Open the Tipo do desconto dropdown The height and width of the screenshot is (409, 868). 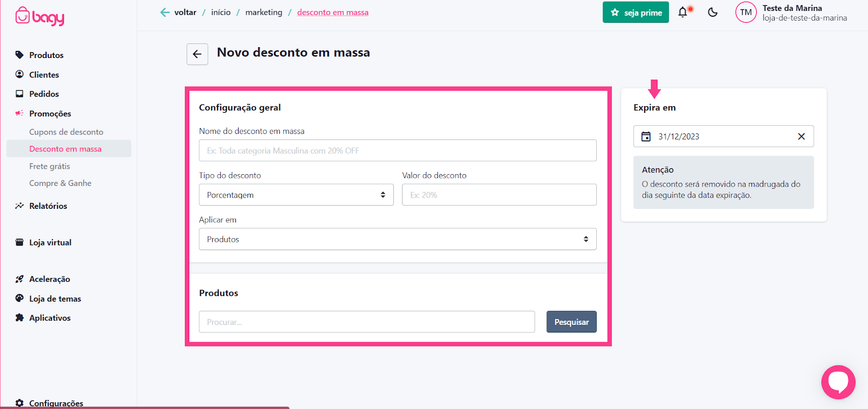[296, 195]
